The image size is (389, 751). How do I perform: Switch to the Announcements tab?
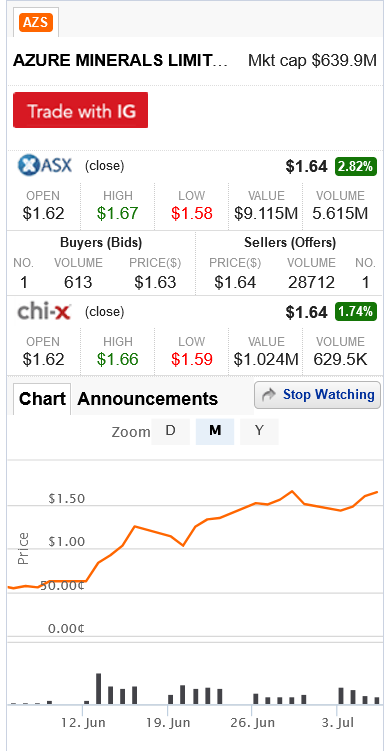[x=148, y=398]
